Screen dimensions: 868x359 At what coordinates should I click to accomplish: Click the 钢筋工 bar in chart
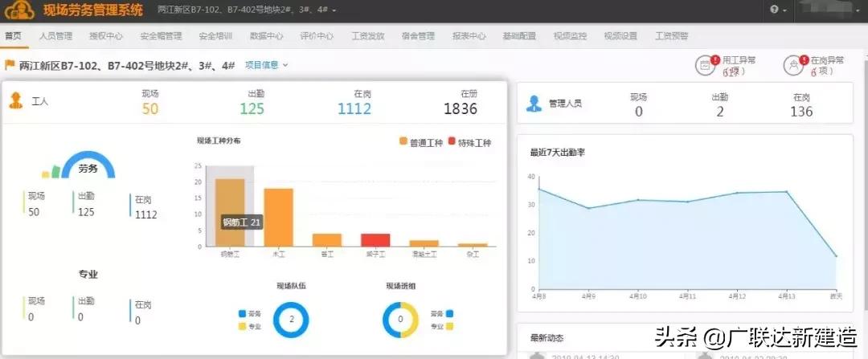pos(230,212)
